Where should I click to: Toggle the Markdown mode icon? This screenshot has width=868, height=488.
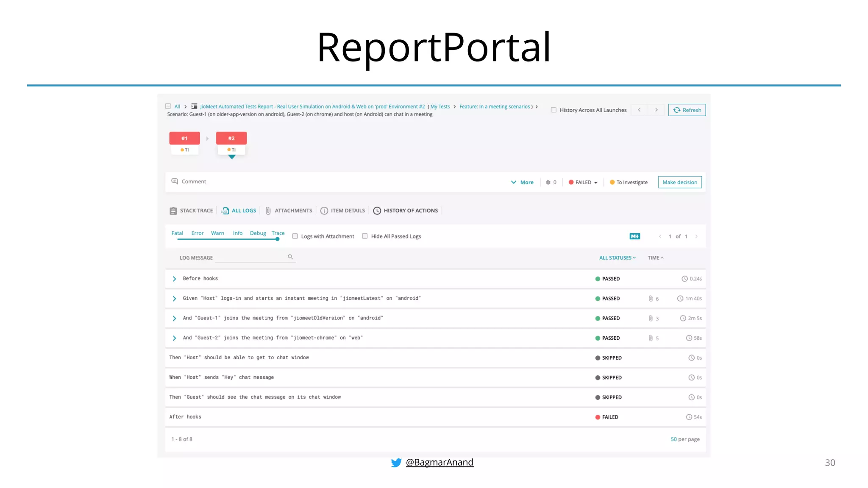pyautogui.click(x=635, y=236)
